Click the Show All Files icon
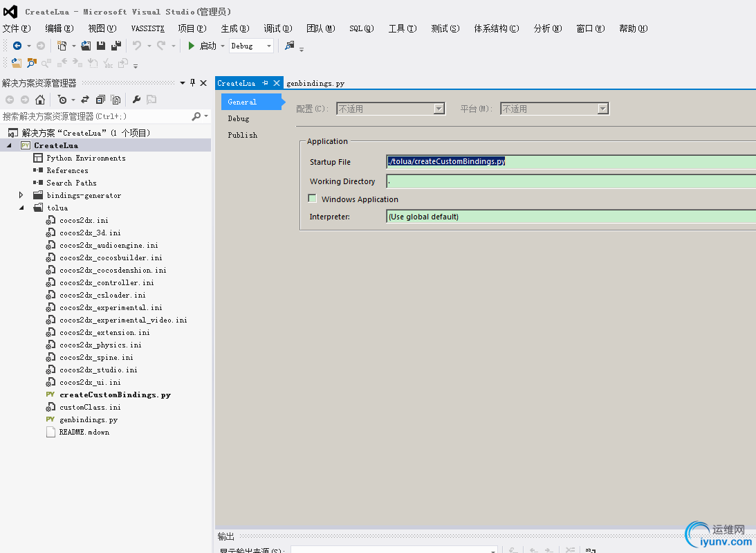The height and width of the screenshot is (553, 756). click(116, 100)
